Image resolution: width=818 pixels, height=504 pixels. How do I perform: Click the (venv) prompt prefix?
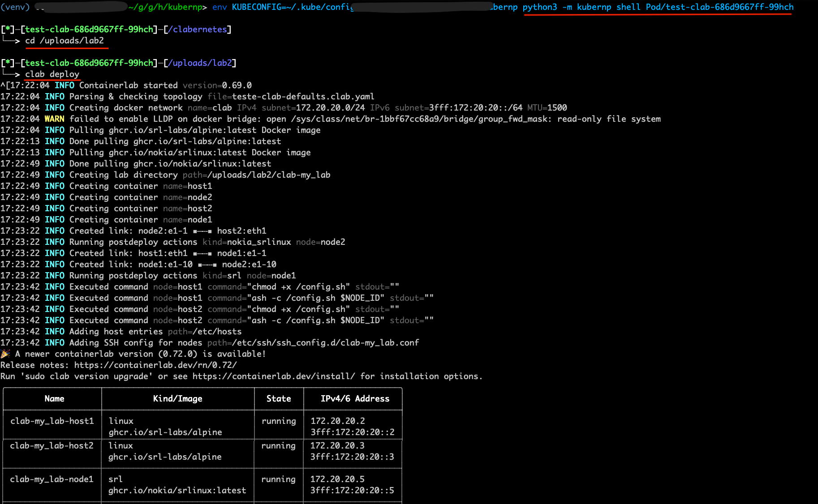[15, 7]
